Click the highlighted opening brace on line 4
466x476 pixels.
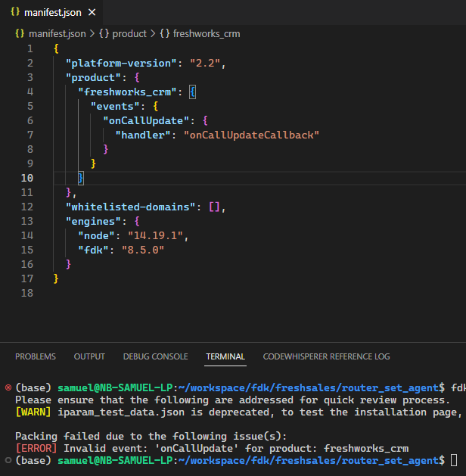coord(193,92)
